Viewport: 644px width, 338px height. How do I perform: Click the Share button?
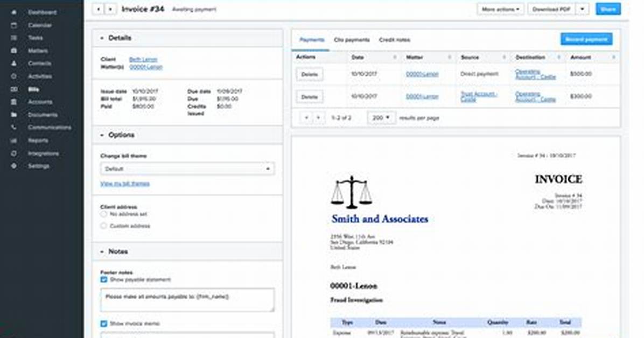point(608,9)
